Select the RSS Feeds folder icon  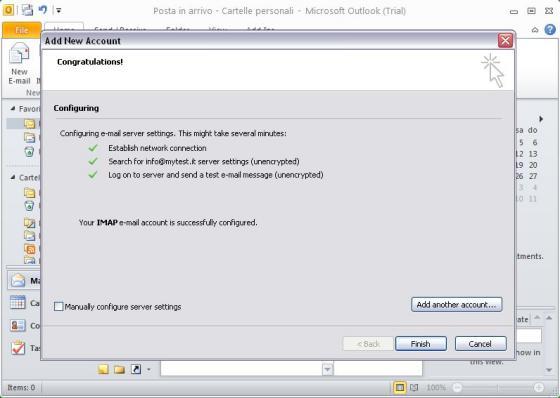30,249
